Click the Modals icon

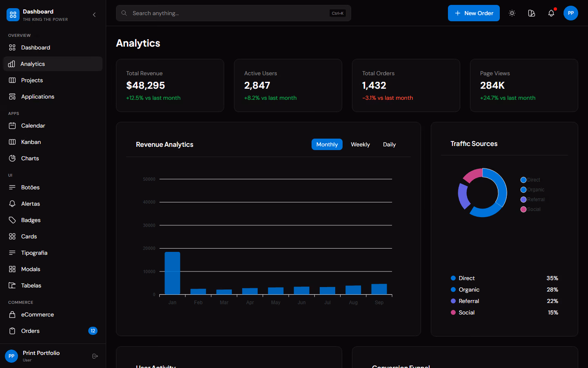(12, 269)
